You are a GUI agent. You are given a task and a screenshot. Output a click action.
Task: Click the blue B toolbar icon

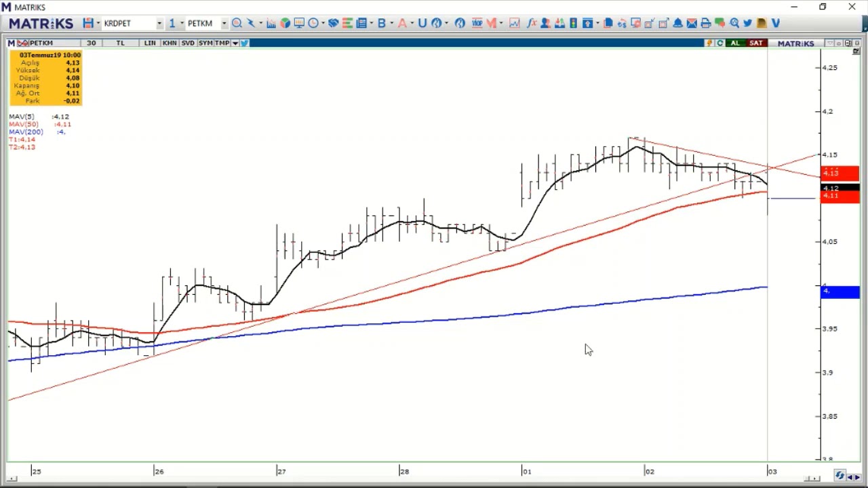382,23
